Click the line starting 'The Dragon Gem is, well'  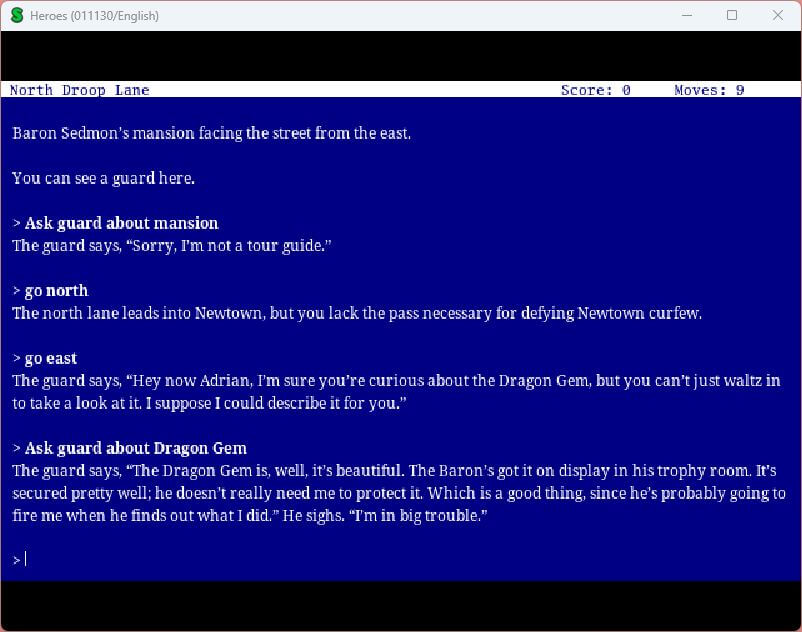click(394, 470)
